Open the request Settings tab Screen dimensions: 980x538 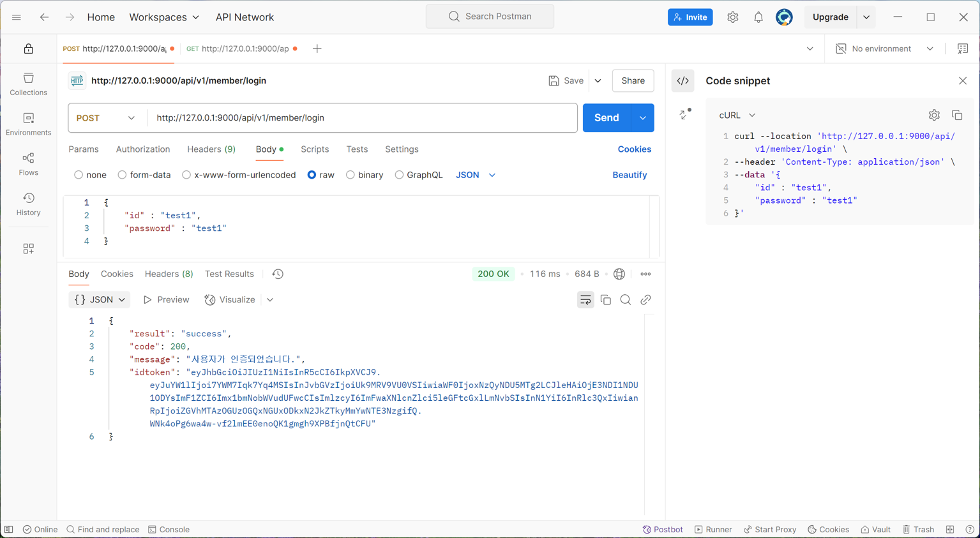(x=402, y=149)
